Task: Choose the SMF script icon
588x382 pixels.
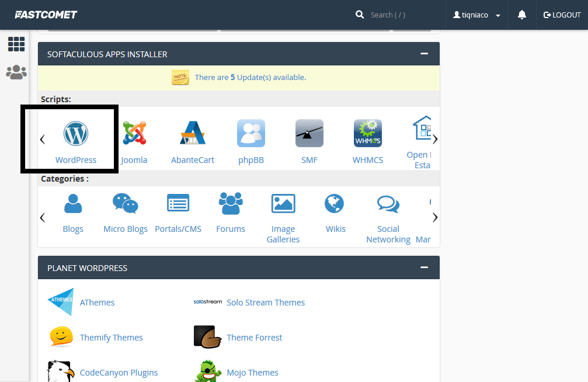Action: [309, 133]
